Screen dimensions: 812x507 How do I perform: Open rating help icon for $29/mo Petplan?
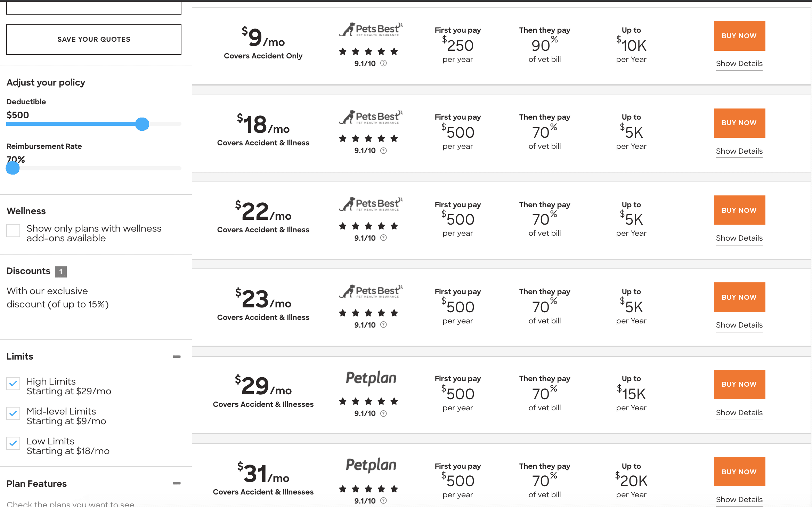click(383, 413)
